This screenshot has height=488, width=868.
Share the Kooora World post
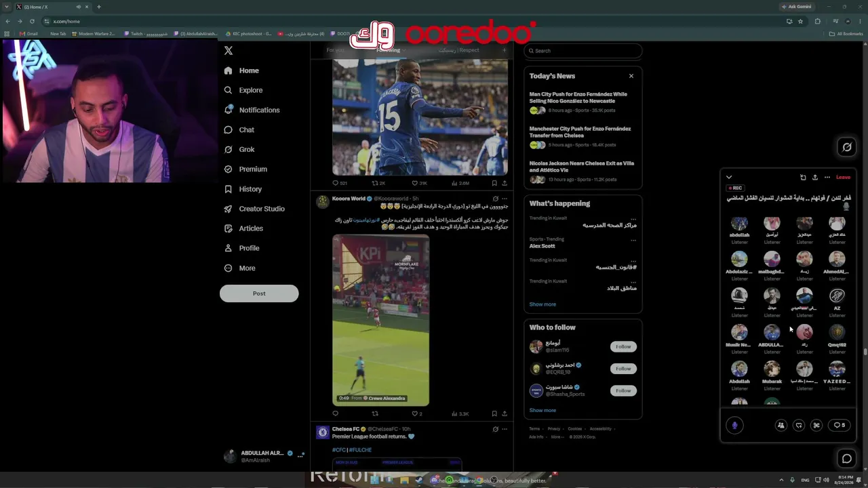(x=504, y=413)
